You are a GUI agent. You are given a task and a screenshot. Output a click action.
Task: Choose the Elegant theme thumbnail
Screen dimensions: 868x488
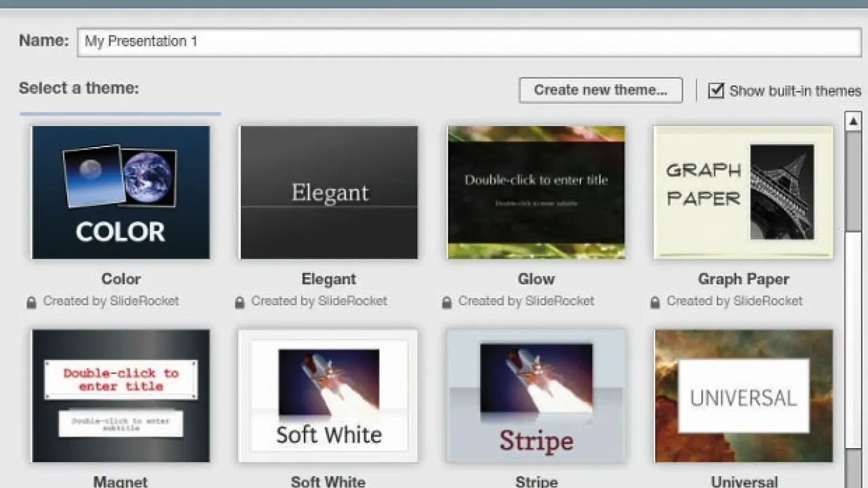(329, 192)
